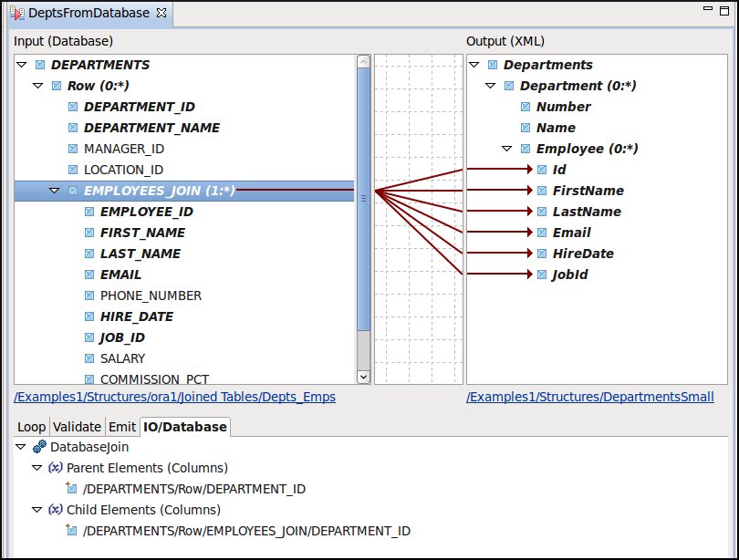Open the Validate tab
Screen dimensions: 739x560
[77, 427]
